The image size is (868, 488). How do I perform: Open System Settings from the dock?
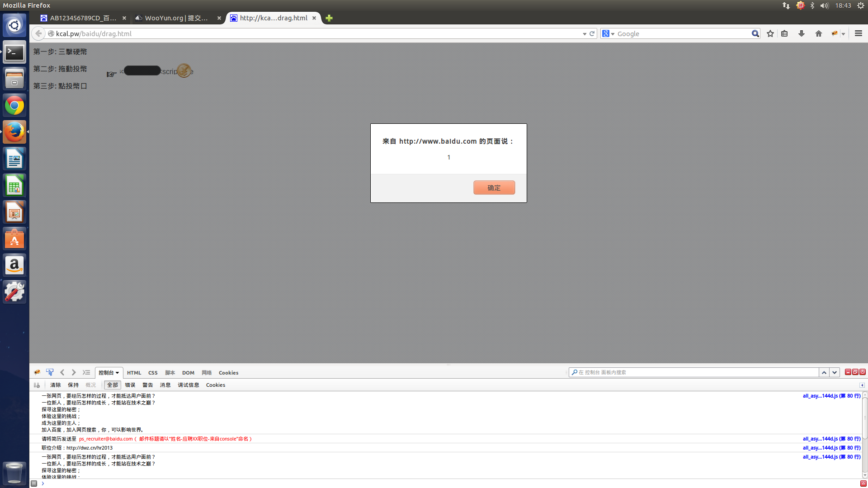tap(14, 292)
